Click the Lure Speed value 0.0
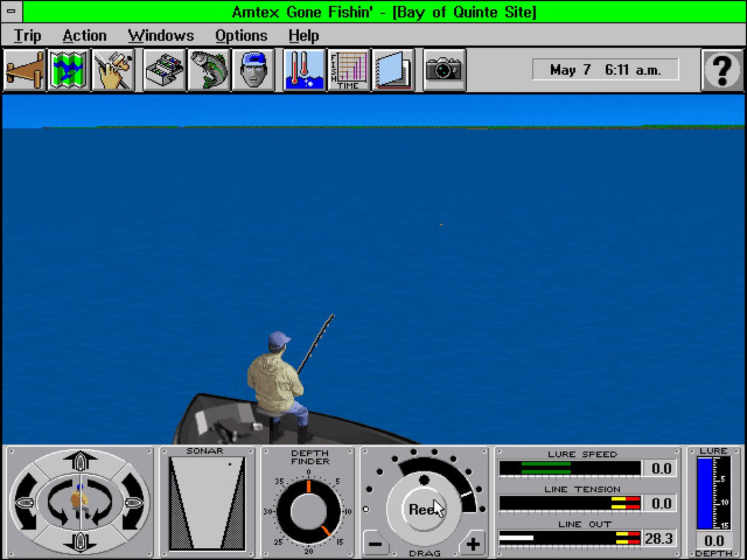747x560 pixels. pos(659,469)
